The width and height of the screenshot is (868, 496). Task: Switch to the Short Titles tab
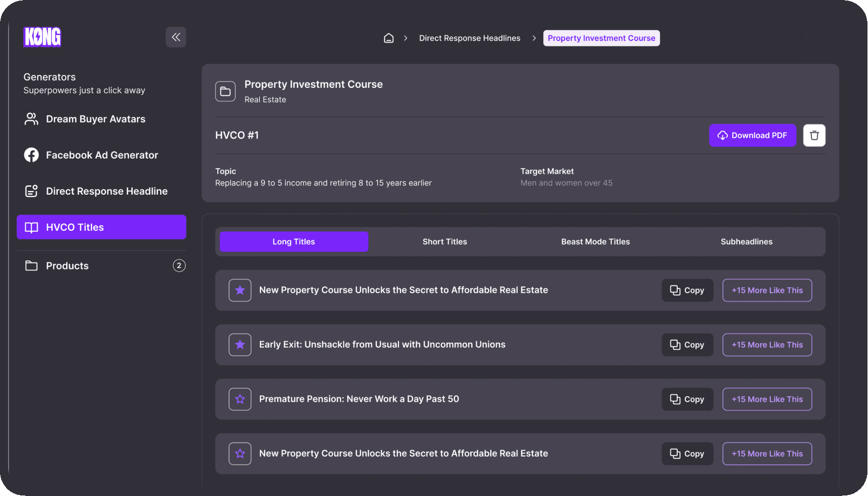pos(444,242)
